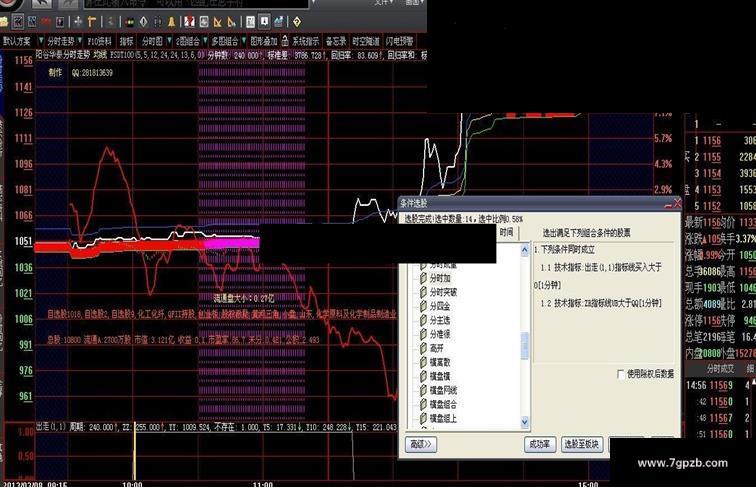Click the 成功率 button
The height and width of the screenshot is (487, 756).
(540, 445)
